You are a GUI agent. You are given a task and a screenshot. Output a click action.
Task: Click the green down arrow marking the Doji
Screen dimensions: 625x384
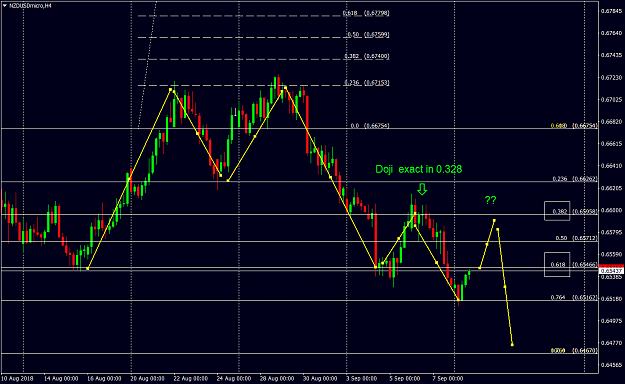pos(422,189)
